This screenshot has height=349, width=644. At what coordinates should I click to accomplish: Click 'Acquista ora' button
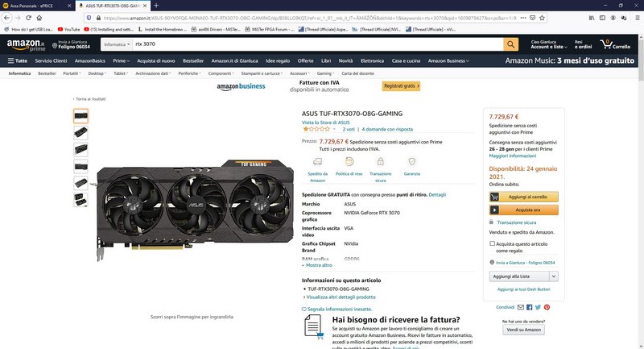coord(524,210)
